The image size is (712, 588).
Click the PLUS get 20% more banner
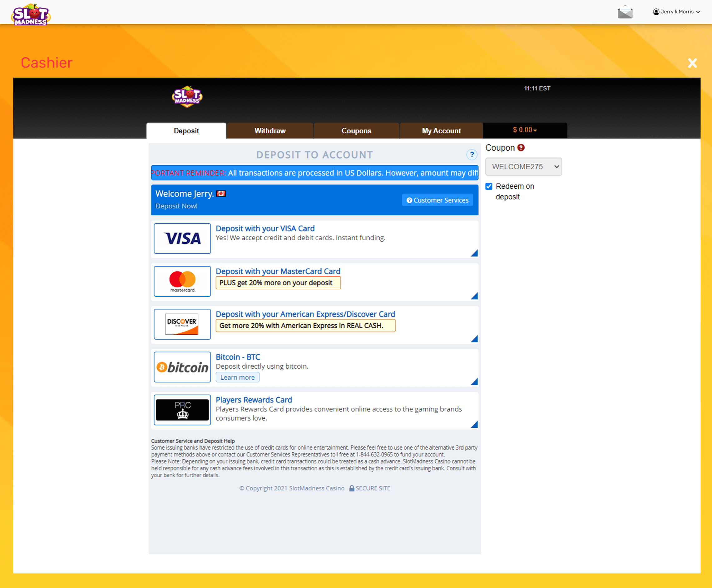point(278,283)
